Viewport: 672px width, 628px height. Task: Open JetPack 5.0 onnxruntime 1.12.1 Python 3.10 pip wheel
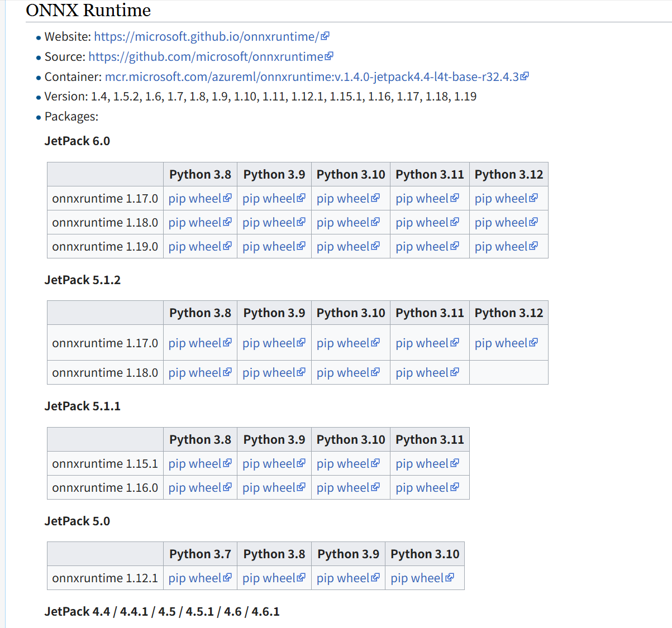[x=422, y=578]
